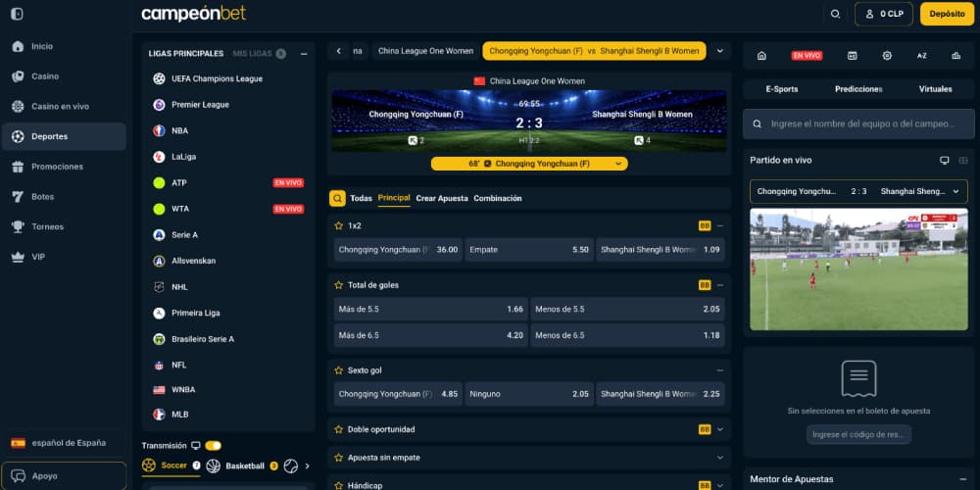Open ATP live tennis

(x=228, y=183)
